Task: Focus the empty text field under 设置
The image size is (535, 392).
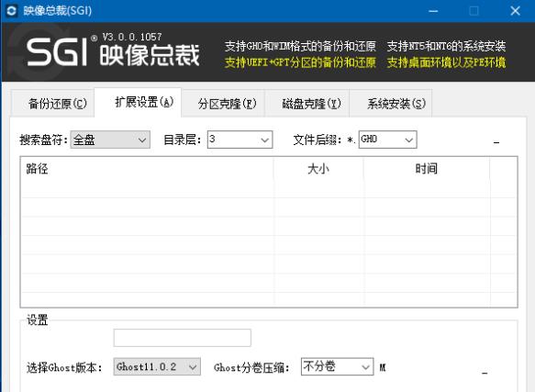Action: click(183, 338)
